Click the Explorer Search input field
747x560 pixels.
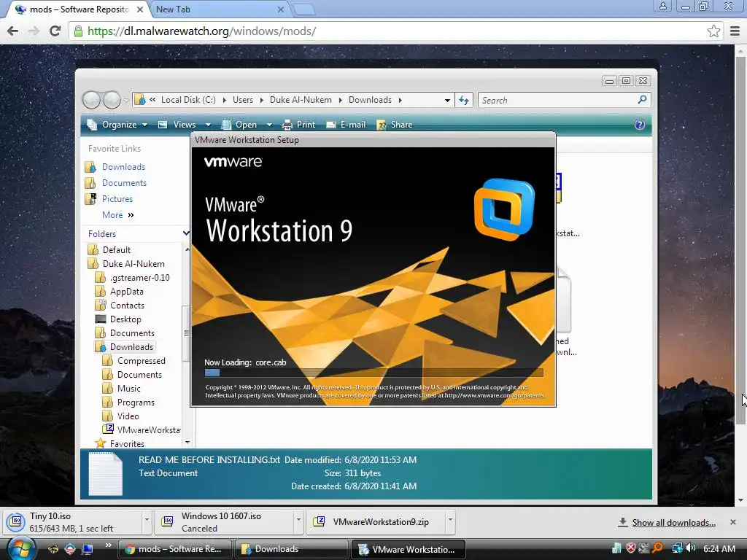pyautogui.click(x=557, y=100)
